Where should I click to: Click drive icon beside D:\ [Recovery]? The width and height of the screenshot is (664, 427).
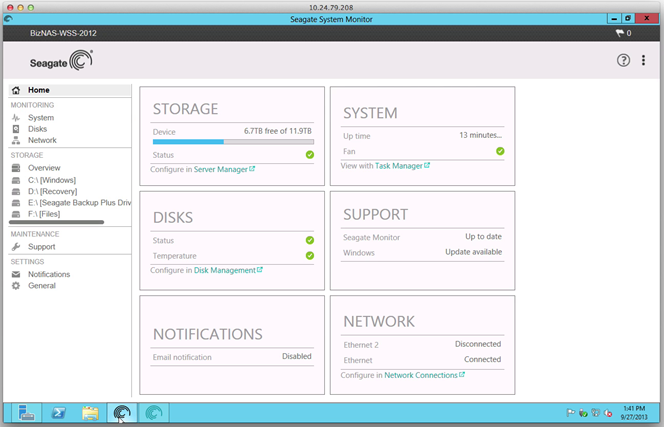click(x=16, y=191)
